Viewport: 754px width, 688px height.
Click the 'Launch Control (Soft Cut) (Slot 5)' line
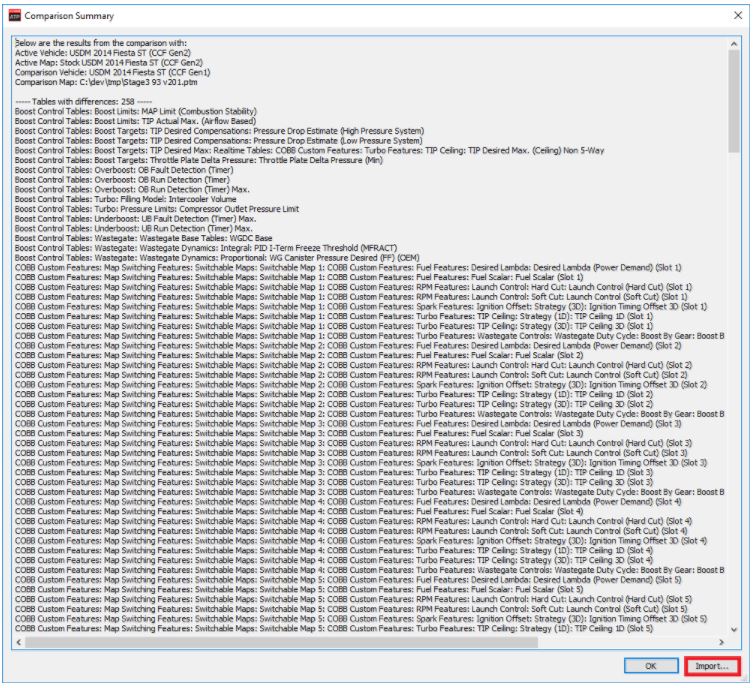coord(351,609)
